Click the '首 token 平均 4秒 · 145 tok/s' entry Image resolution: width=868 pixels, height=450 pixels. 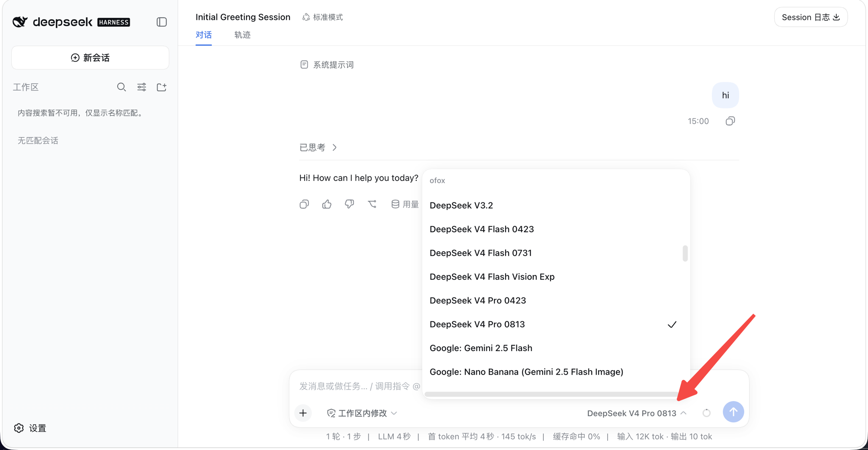[x=482, y=437]
